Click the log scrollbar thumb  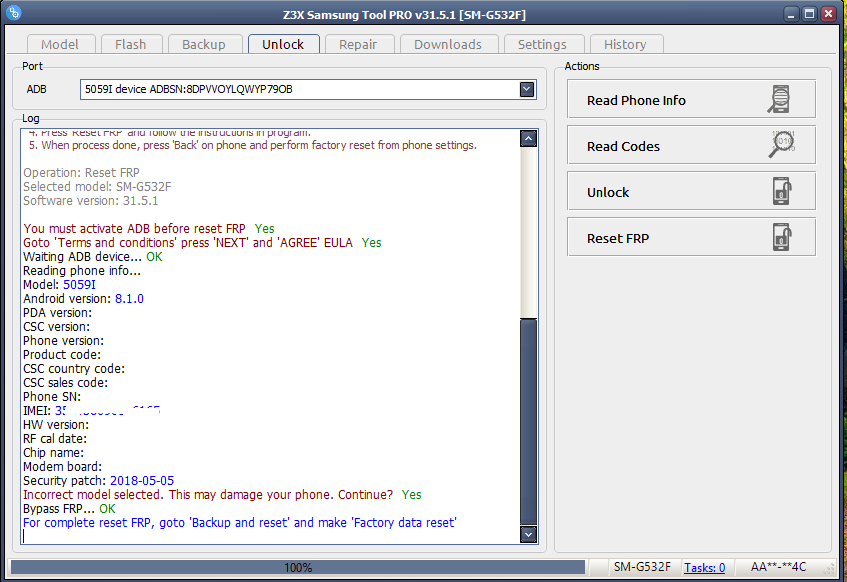coord(528,422)
